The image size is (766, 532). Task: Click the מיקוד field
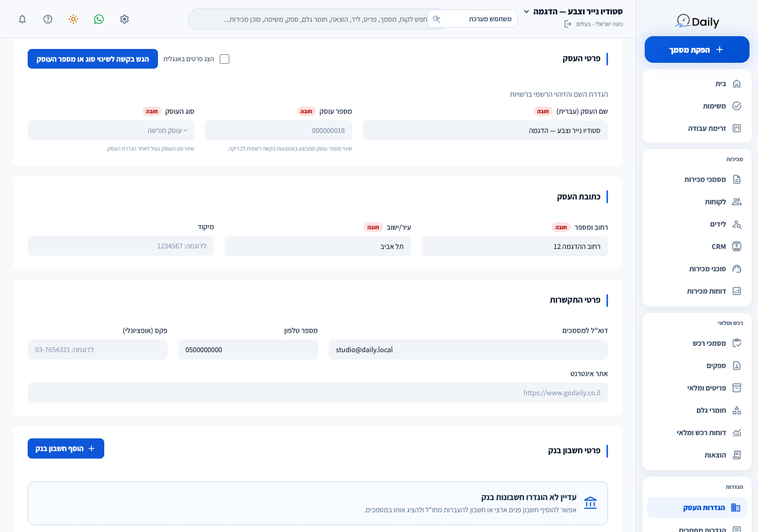(121, 246)
